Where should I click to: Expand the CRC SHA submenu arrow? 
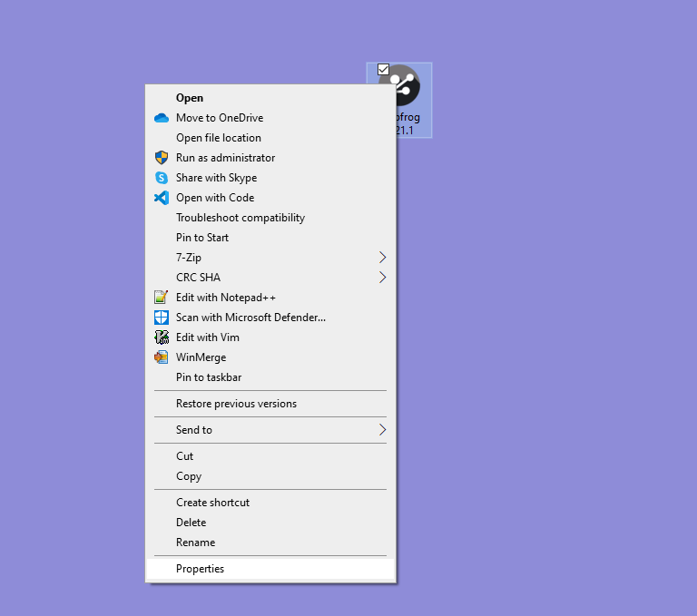pyautogui.click(x=382, y=278)
